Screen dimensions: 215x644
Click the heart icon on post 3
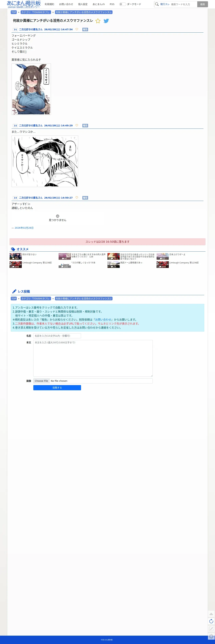tap(77, 198)
